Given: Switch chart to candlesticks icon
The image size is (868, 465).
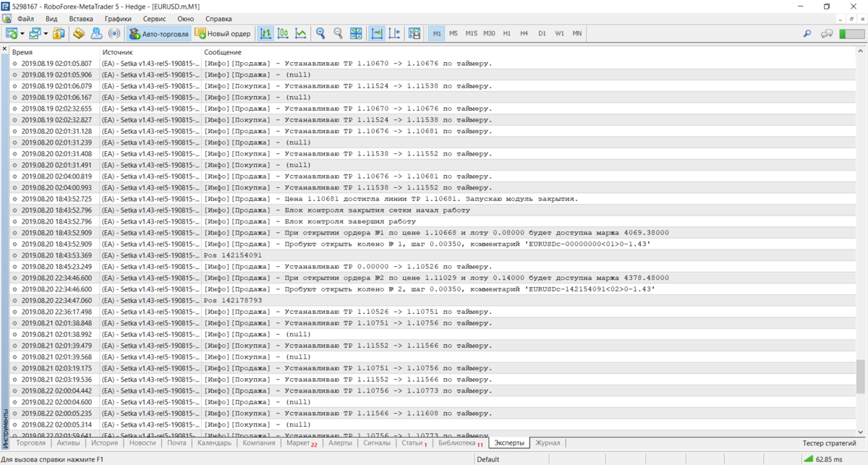Looking at the screenshot, I should (x=284, y=33).
